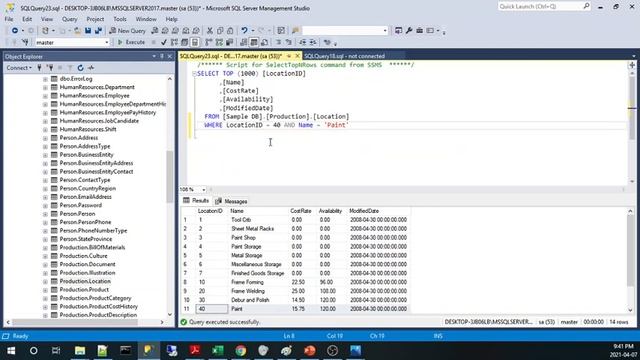
Task: Click the New Query toolbar button
Action: pos(127,31)
